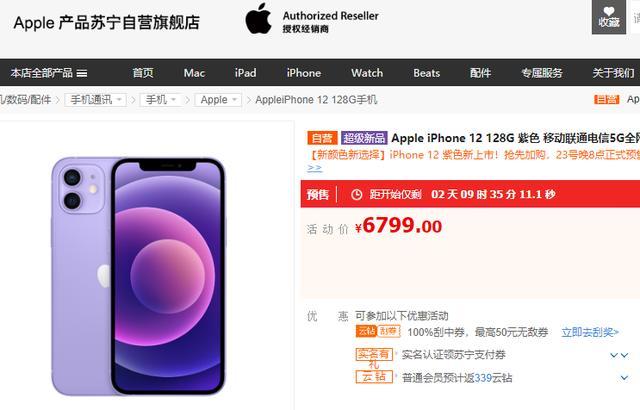The width and height of the screenshot is (640, 410).
Task: Click the Apple logo in header
Action: [258, 18]
